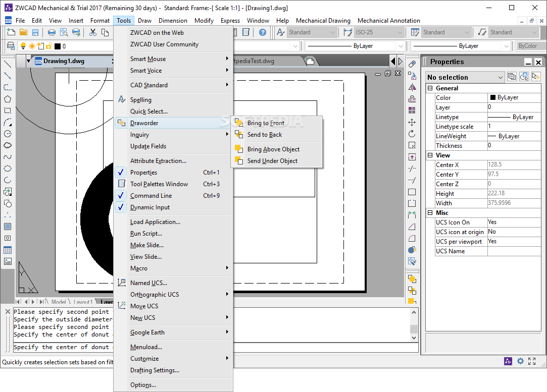547x392 pixels.
Task: Choose Bring to Front from Draworder submenu
Action: (277, 123)
